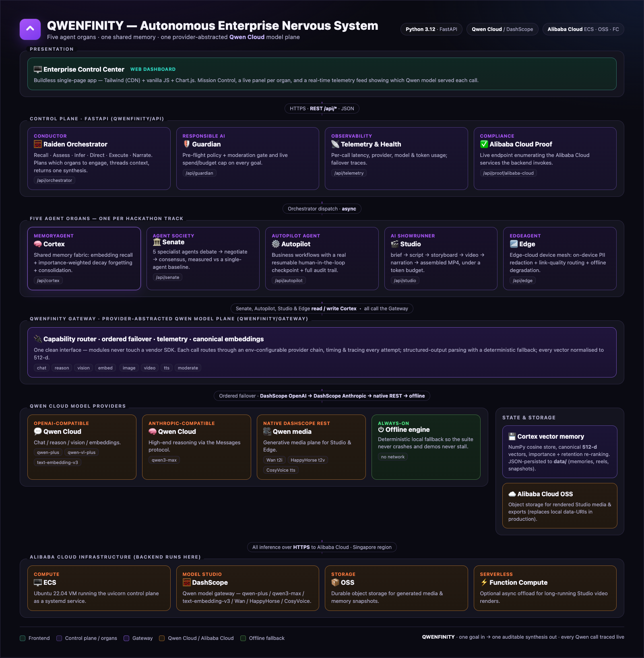
Task: Click the Senate building icon
Action: coord(157,242)
